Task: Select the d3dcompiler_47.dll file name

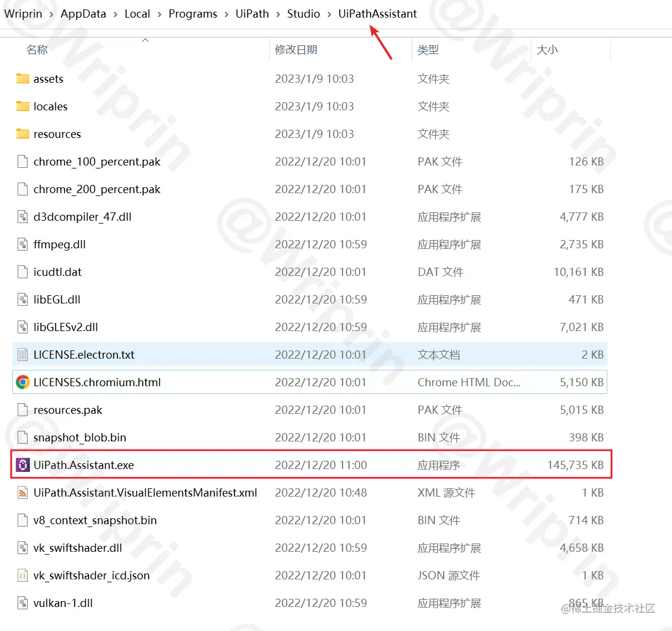Action: (x=82, y=217)
